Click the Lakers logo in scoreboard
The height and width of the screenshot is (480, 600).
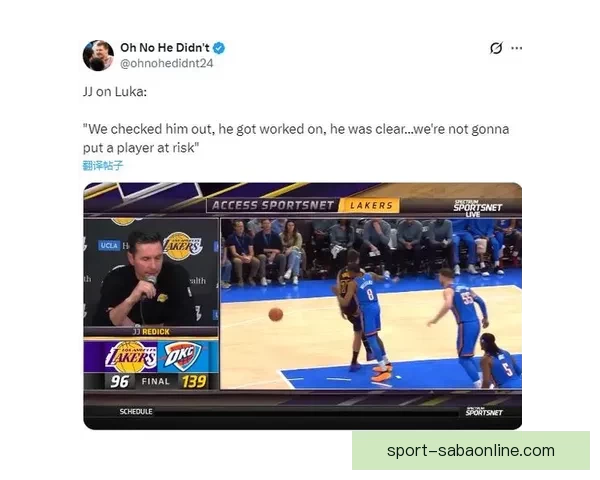tap(131, 357)
